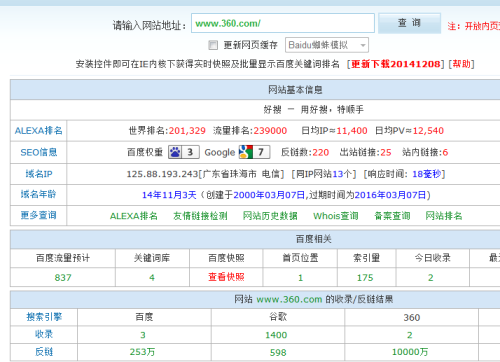Click response time 18毫秒

coord(427,174)
